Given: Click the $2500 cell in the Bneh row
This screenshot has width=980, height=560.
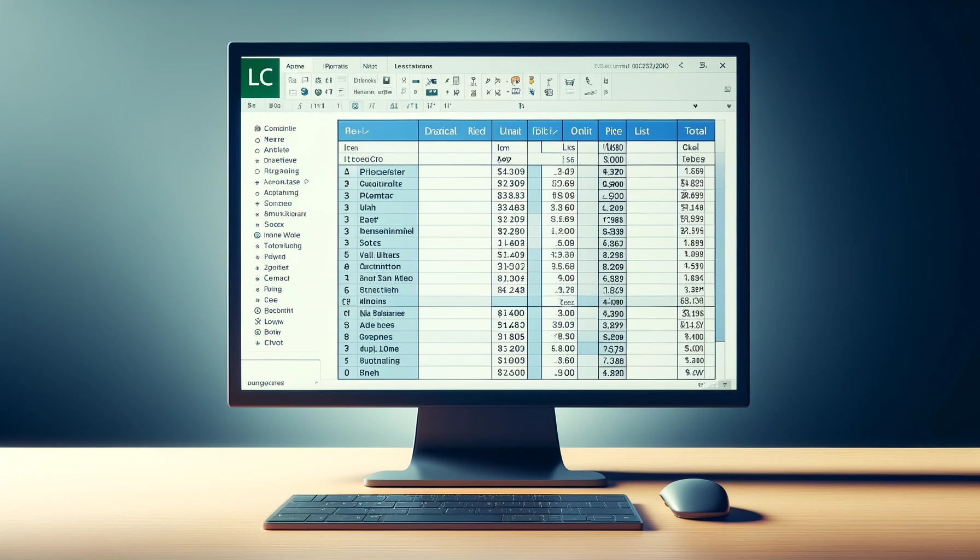Looking at the screenshot, I should [510, 373].
